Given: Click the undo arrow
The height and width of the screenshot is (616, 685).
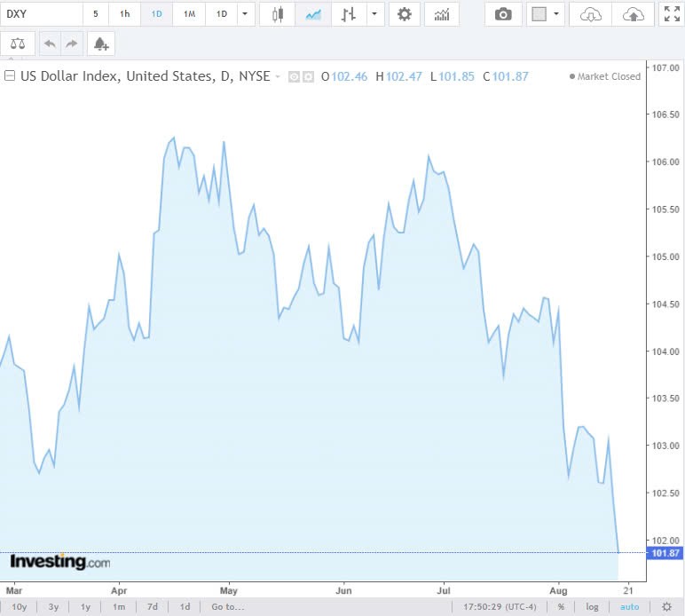Looking at the screenshot, I should (50, 43).
